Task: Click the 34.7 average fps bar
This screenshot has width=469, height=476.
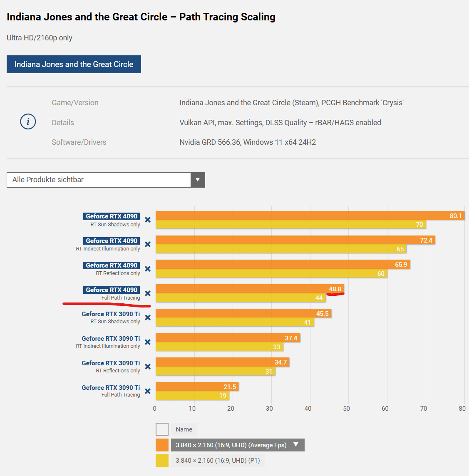Action: 223,362
